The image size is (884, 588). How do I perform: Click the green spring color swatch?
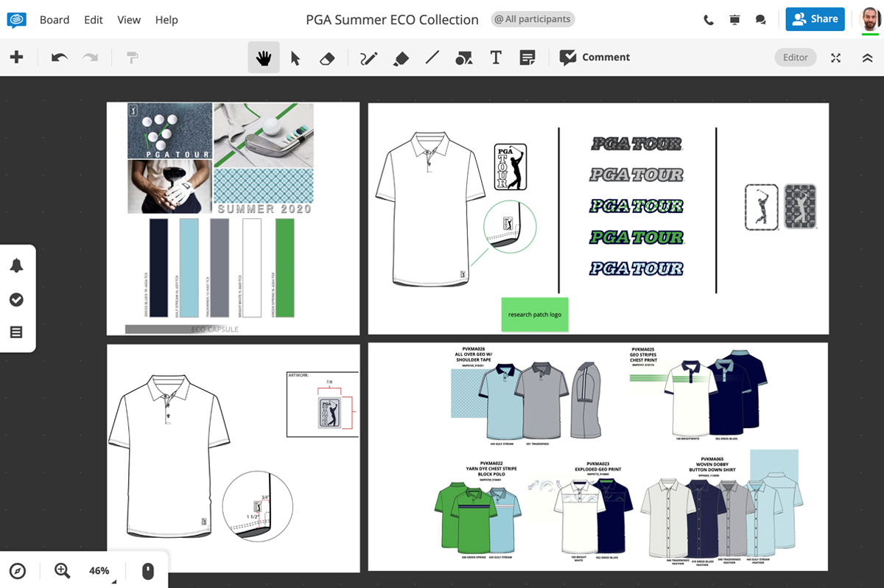click(x=284, y=268)
